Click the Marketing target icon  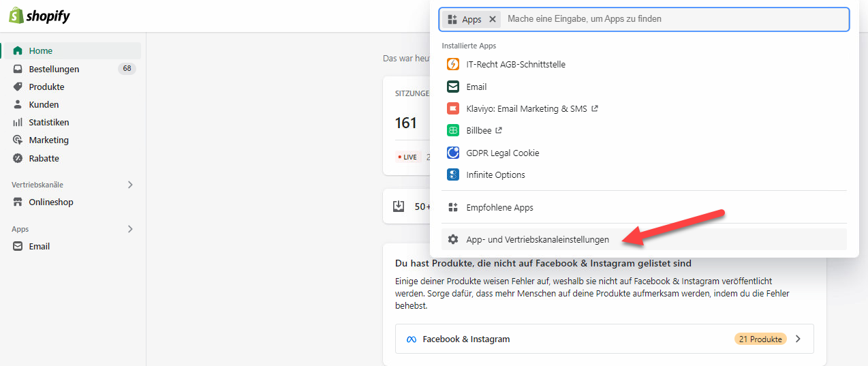[x=18, y=140]
